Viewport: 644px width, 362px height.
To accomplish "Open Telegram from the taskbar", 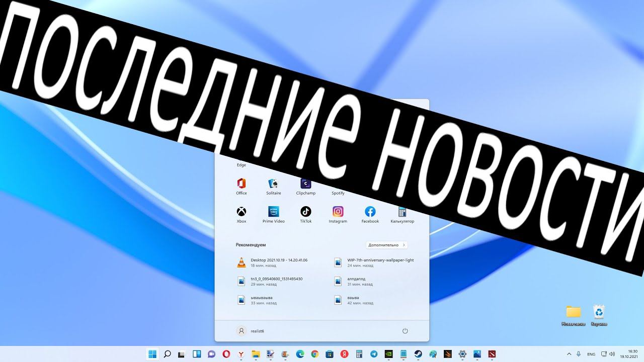I will pyautogui.click(x=374, y=354).
